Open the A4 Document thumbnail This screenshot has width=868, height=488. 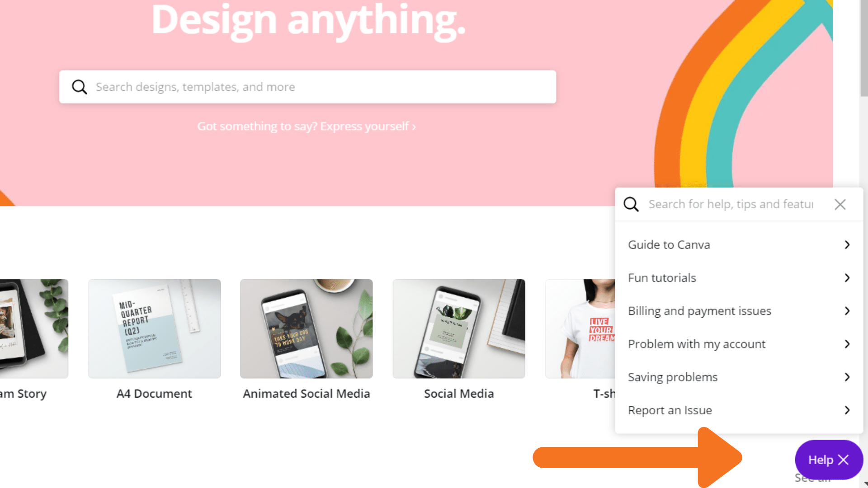click(155, 328)
